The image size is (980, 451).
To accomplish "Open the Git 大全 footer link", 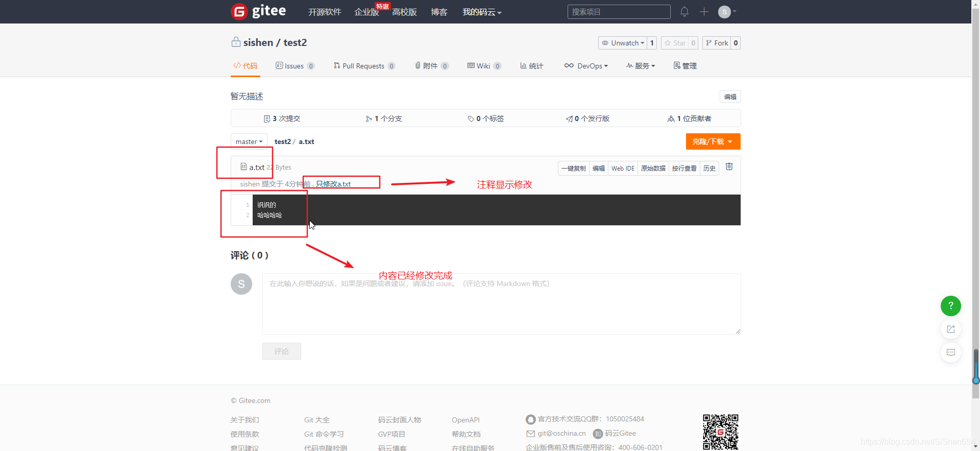I will click(x=316, y=420).
